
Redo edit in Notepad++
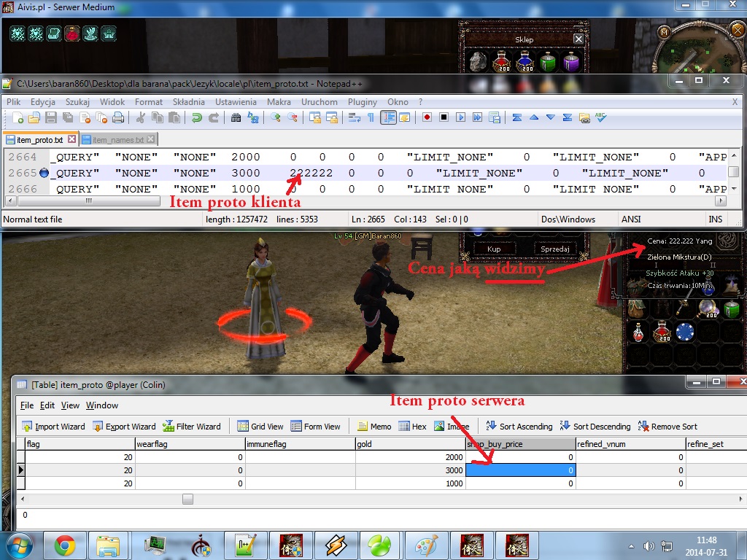point(214,117)
